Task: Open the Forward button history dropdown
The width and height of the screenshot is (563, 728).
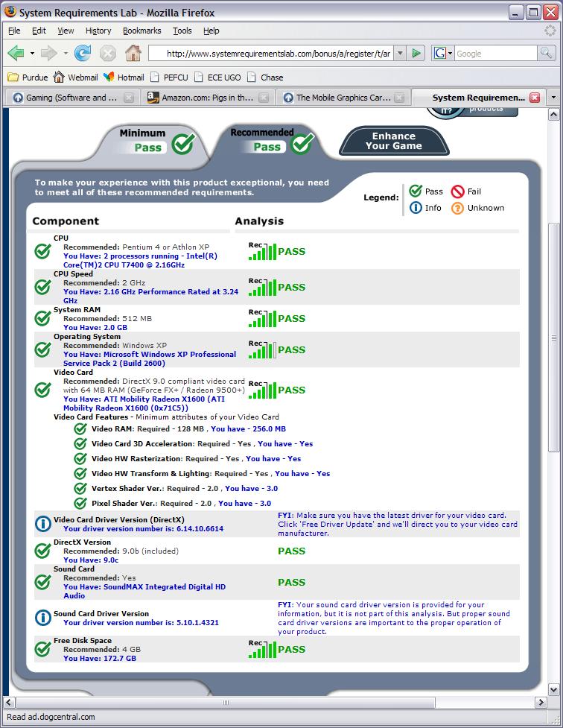Action: pyautogui.click(x=66, y=54)
